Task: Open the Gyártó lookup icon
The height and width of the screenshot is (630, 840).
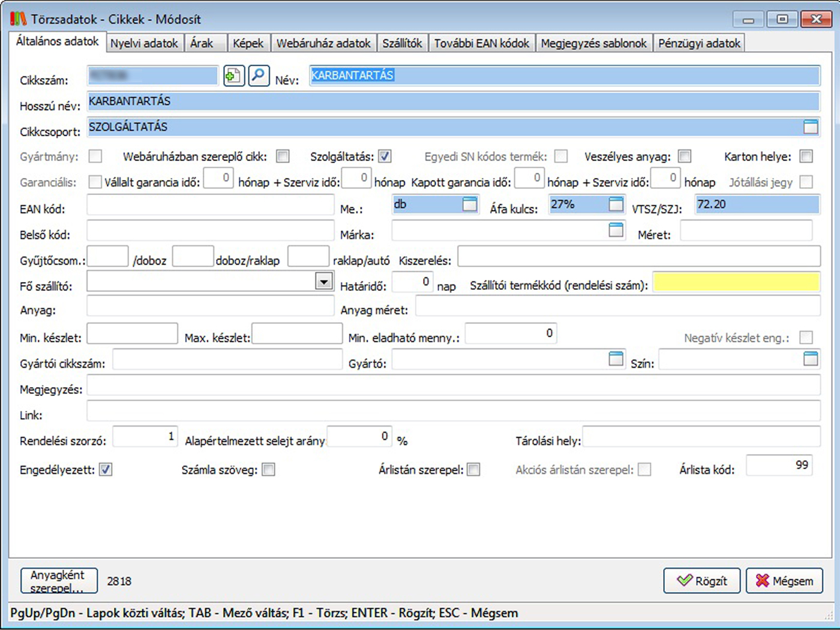Action: (616, 359)
